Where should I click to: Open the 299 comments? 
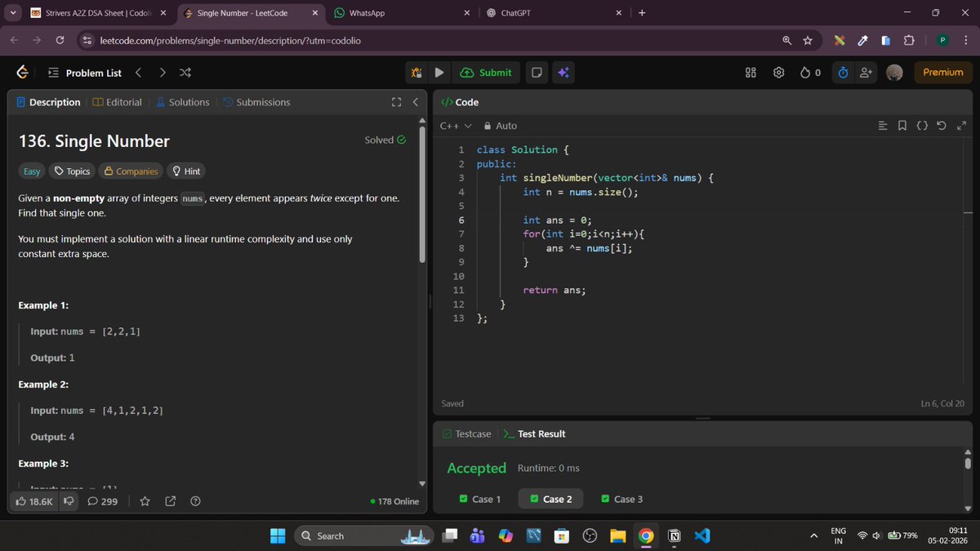(x=103, y=501)
